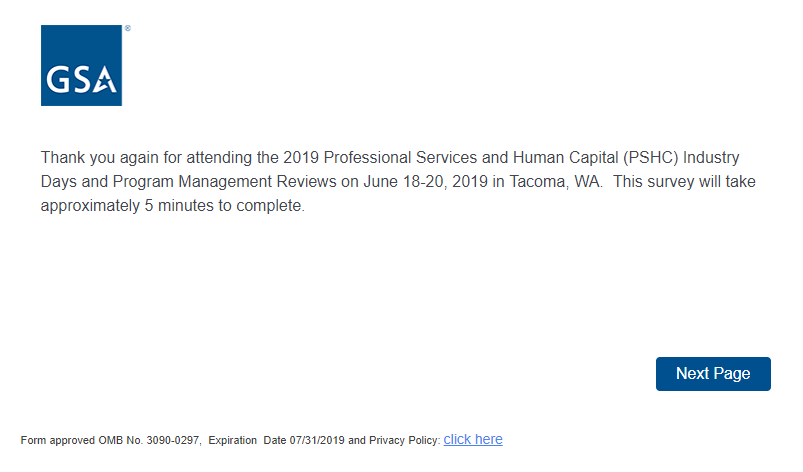Click the 'Form approved OMB No. 3090-0297' text
The width and height of the screenshot is (803, 472).
tap(110, 440)
